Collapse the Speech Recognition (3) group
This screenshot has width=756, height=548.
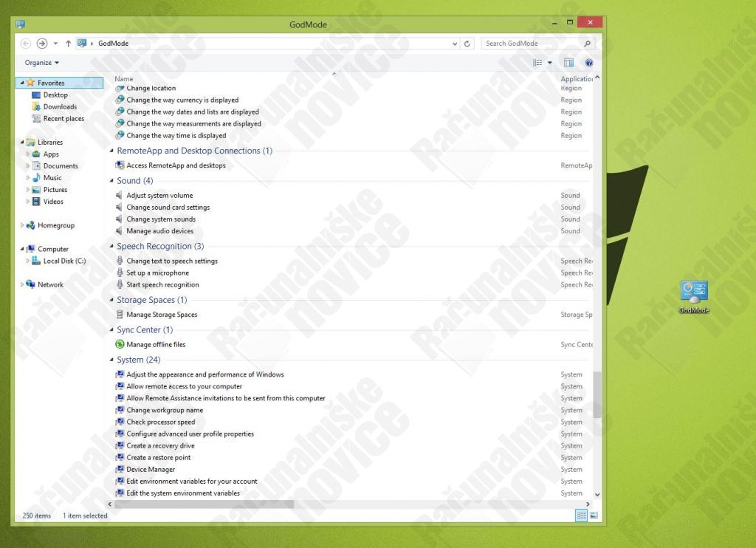click(111, 247)
